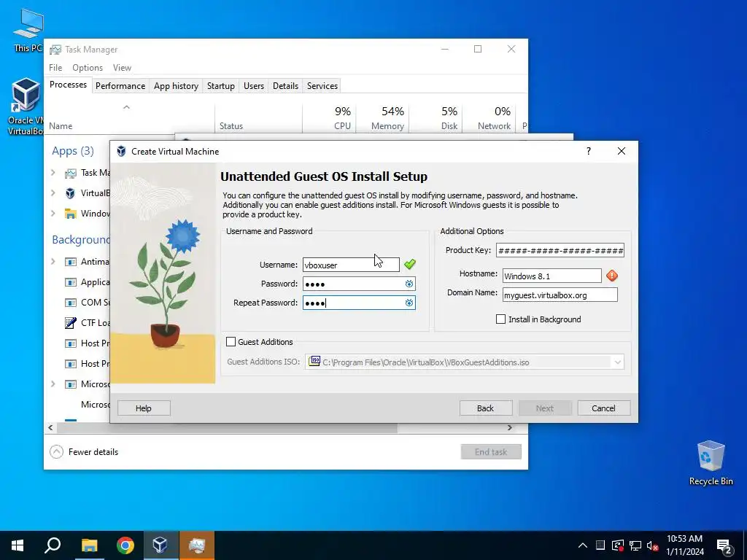Image resolution: width=747 pixels, height=560 pixels.
Task: Open the notification center icon
Action: [x=724, y=546]
